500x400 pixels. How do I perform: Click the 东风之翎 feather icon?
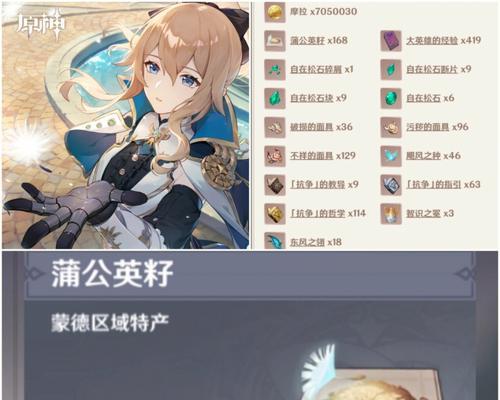[275, 241]
